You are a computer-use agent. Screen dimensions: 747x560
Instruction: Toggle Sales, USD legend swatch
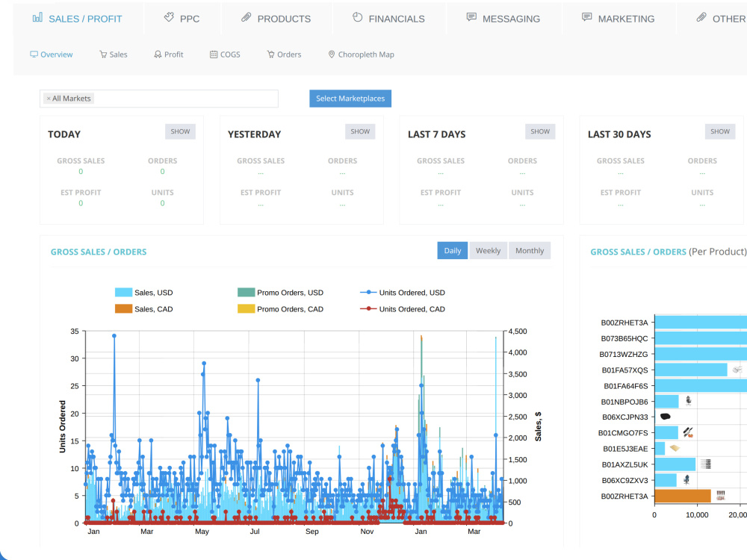click(x=123, y=293)
